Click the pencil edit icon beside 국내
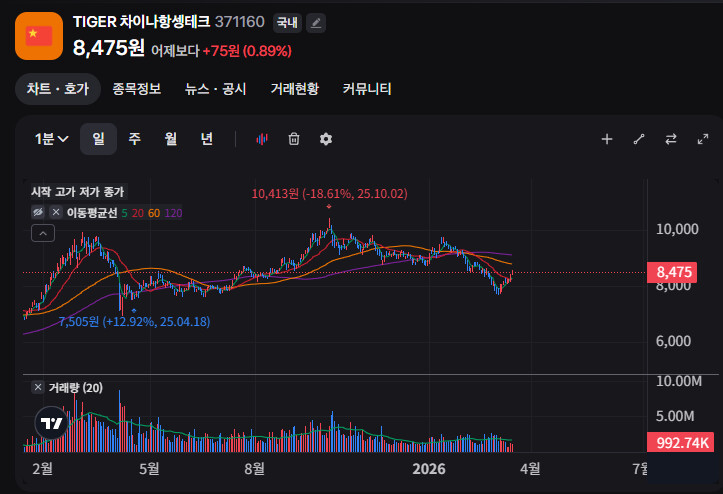The height and width of the screenshot is (494, 723). (316, 23)
